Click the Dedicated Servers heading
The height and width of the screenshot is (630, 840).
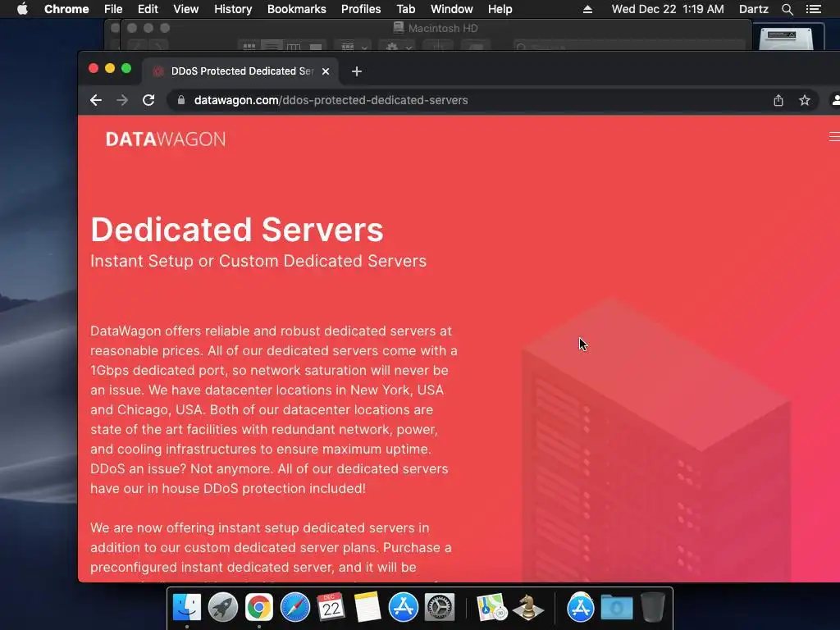pos(237,230)
